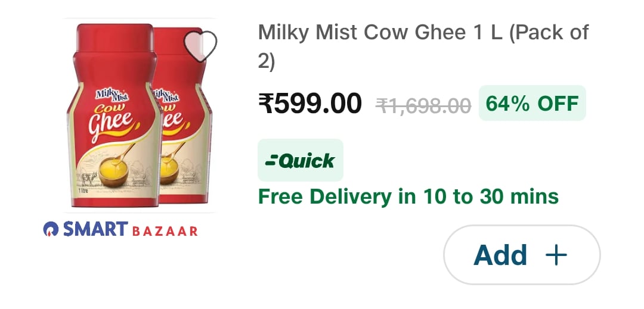This screenshot has width=644, height=309.
Task: Tap the red lid of the front jar
Action: click(x=115, y=38)
